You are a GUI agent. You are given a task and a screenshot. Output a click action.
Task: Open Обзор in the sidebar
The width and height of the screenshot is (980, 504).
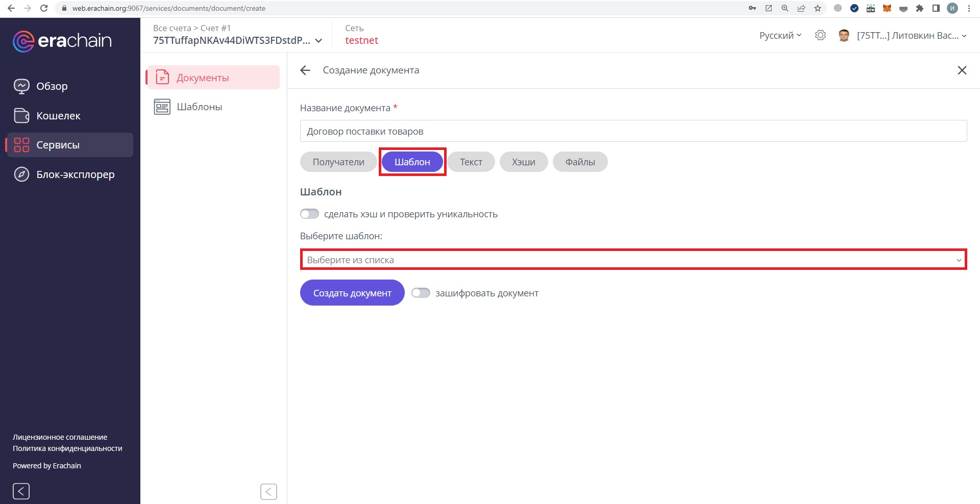click(52, 86)
